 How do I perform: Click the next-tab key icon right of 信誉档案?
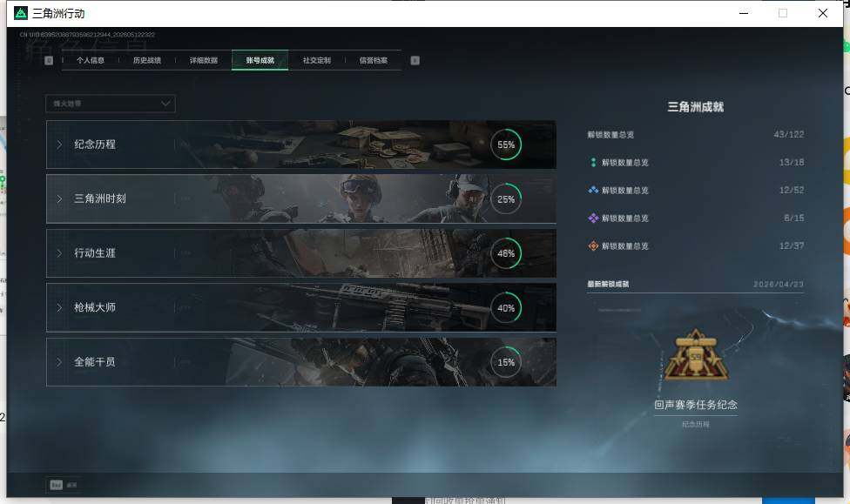point(415,60)
